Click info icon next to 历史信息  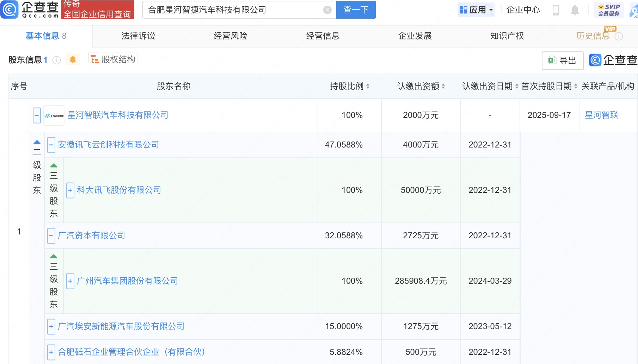pyautogui.click(x=619, y=36)
